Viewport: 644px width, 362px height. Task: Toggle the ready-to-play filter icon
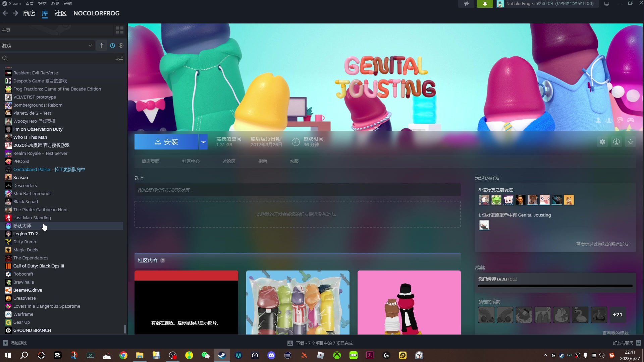[x=121, y=46]
